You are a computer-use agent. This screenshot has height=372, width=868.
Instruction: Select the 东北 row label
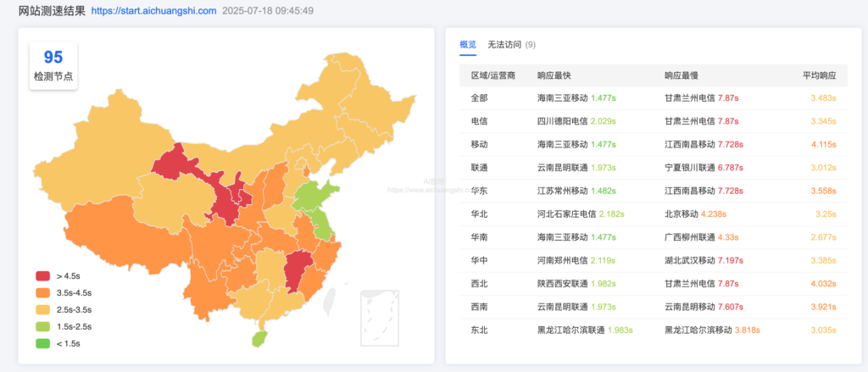480,330
